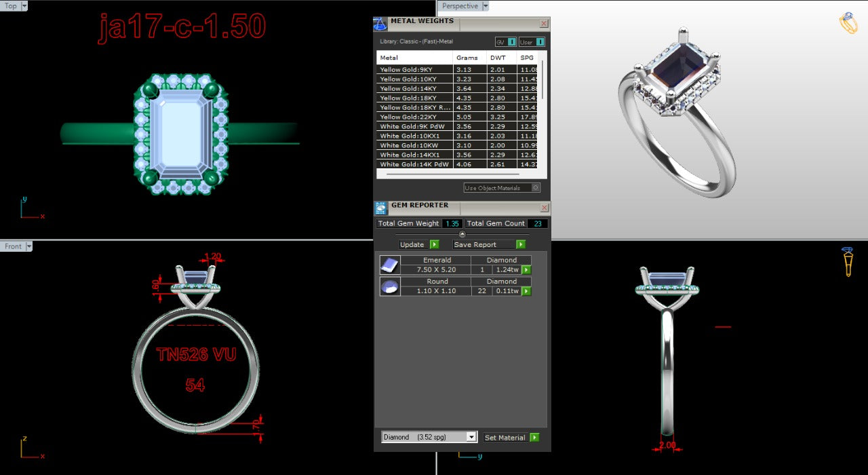Image resolution: width=868 pixels, height=475 pixels.
Task: Select the Top viewport label tab
Action: (x=11, y=5)
